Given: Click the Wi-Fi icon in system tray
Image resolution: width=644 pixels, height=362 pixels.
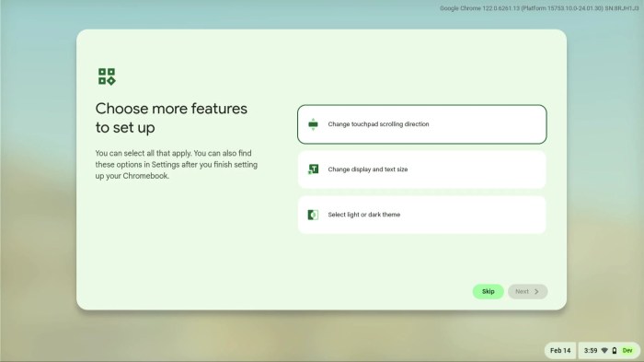Looking at the screenshot, I should (x=604, y=350).
